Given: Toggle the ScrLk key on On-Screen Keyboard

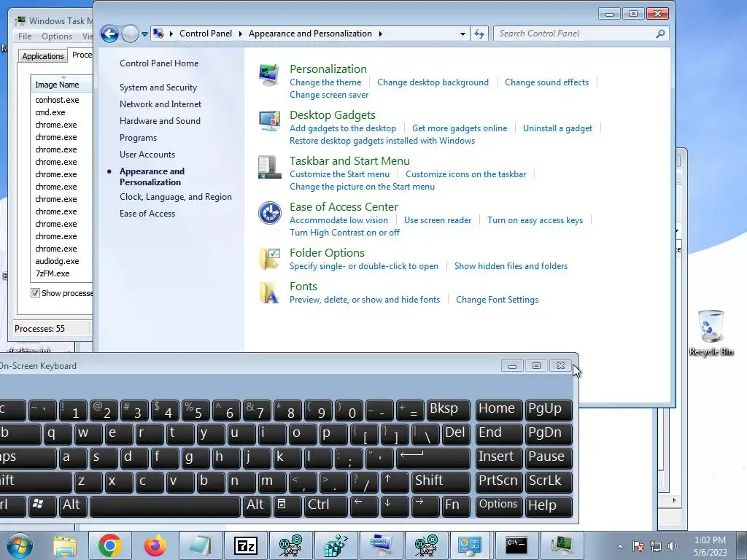Looking at the screenshot, I should [549, 481].
